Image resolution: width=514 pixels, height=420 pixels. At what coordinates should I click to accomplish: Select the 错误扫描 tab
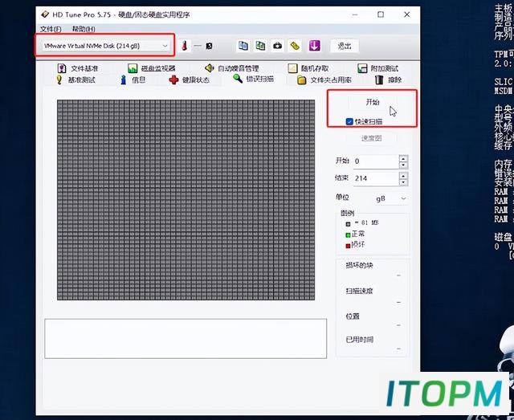pos(253,79)
